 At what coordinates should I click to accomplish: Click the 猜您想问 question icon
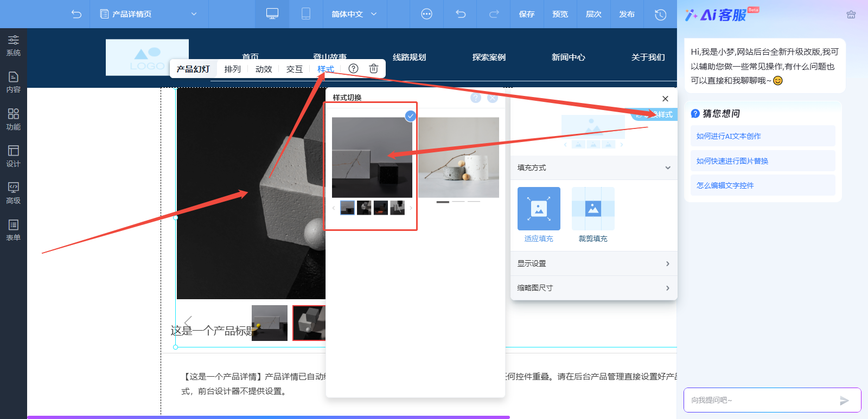click(x=695, y=113)
